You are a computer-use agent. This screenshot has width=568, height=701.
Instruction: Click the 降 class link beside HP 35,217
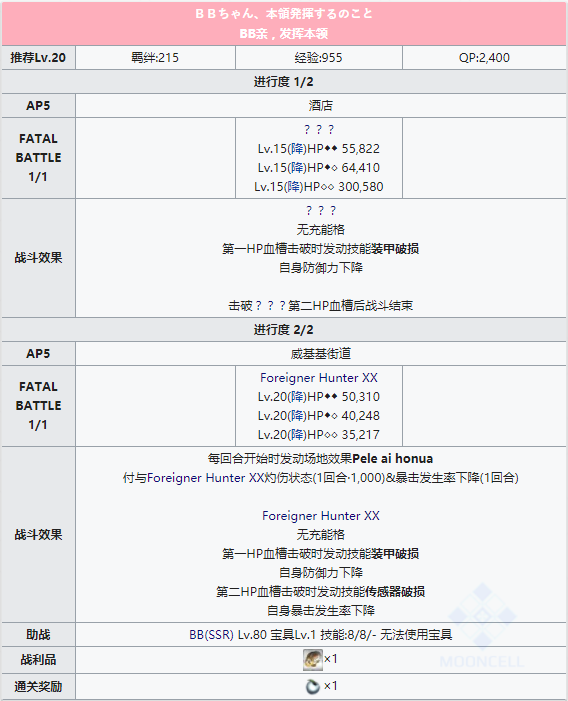pos(297,435)
